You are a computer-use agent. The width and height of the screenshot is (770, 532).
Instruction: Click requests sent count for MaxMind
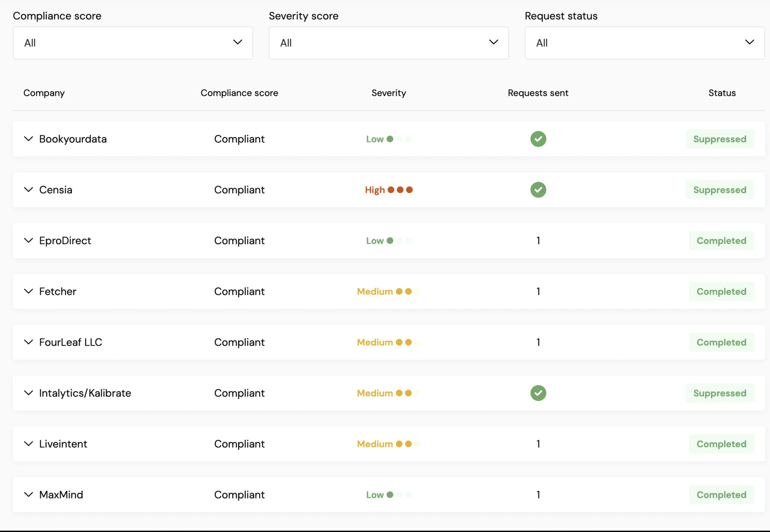coord(538,495)
